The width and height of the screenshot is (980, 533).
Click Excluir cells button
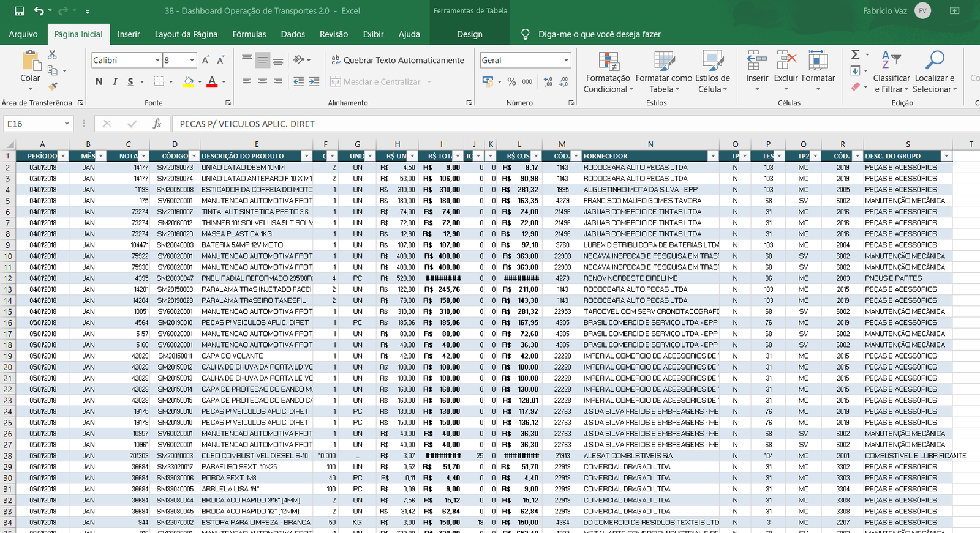tap(786, 70)
